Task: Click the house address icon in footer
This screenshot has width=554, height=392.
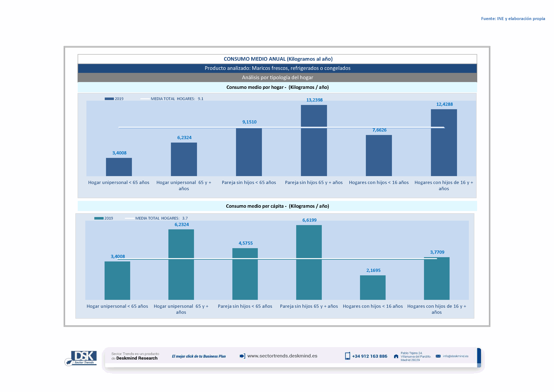Action: pyautogui.click(x=396, y=356)
